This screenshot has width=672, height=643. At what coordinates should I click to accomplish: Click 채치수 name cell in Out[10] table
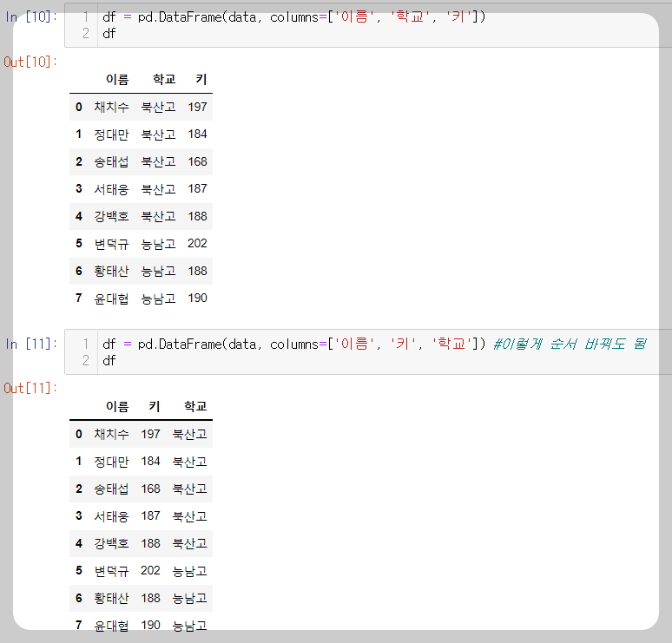pos(111,107)
